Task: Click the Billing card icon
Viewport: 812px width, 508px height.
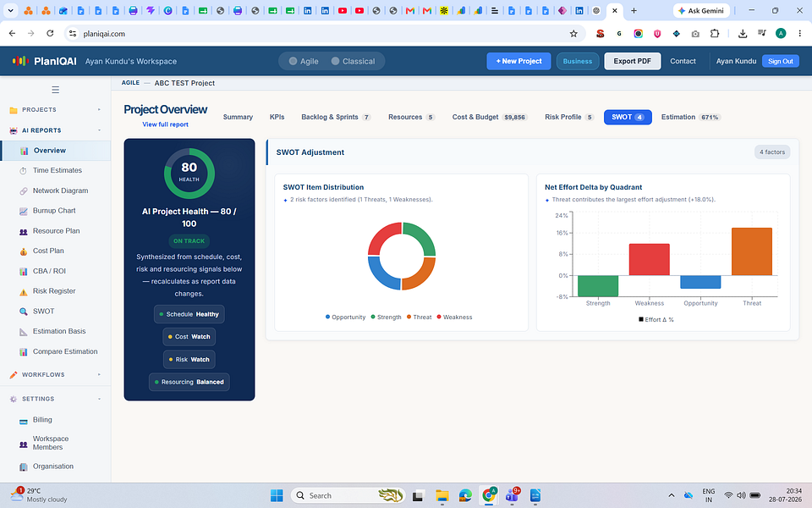Action: (24, 421)
